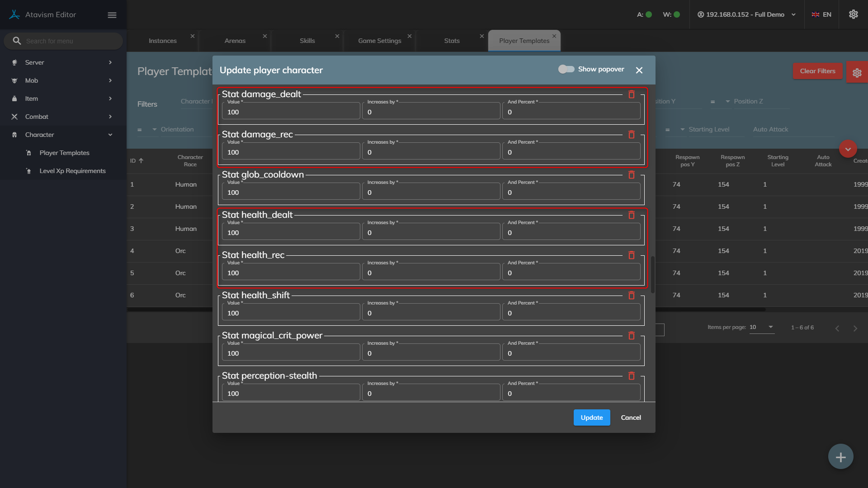Click the round add plus button
Image resolution: width=868 pixels, height=488 pixels.
click(x=840, y=457)
